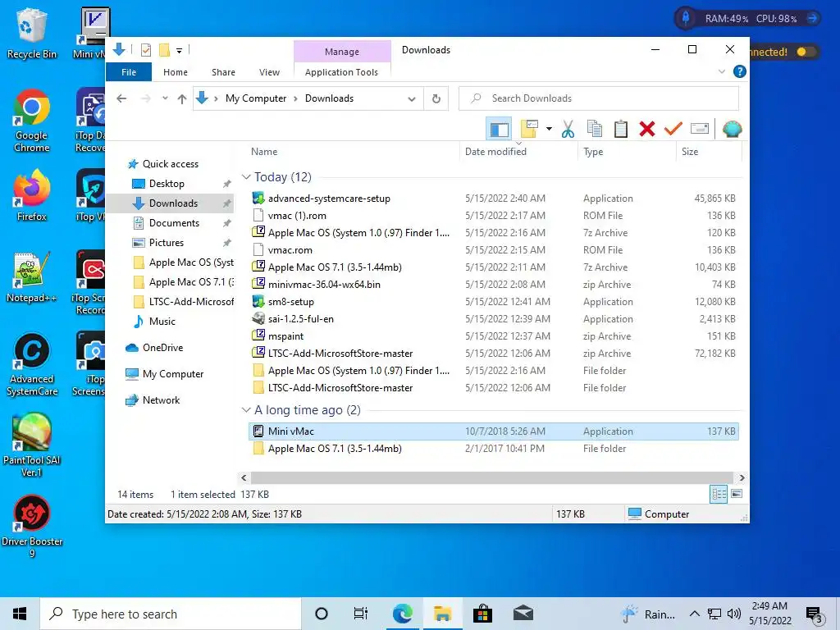Toggle the preview pane layout icon
840x630 pixels.
(x=500, y=129)
